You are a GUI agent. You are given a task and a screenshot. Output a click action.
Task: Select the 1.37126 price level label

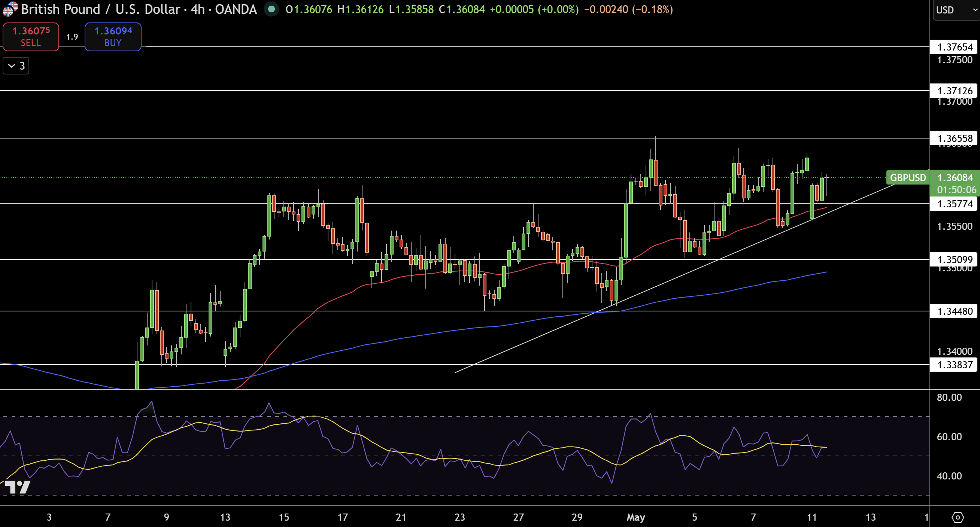pos(955,91)
